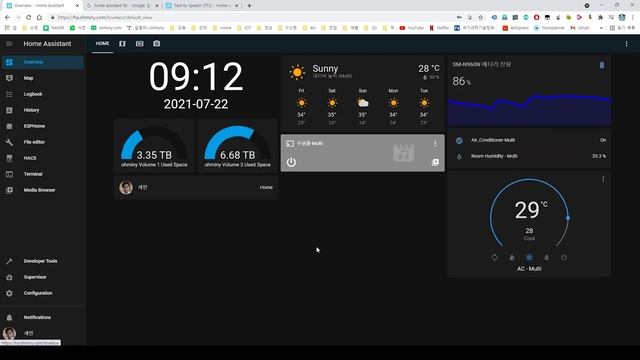Set AC mode to auto icon
640x360 pixels.
[x=495, y=258]
